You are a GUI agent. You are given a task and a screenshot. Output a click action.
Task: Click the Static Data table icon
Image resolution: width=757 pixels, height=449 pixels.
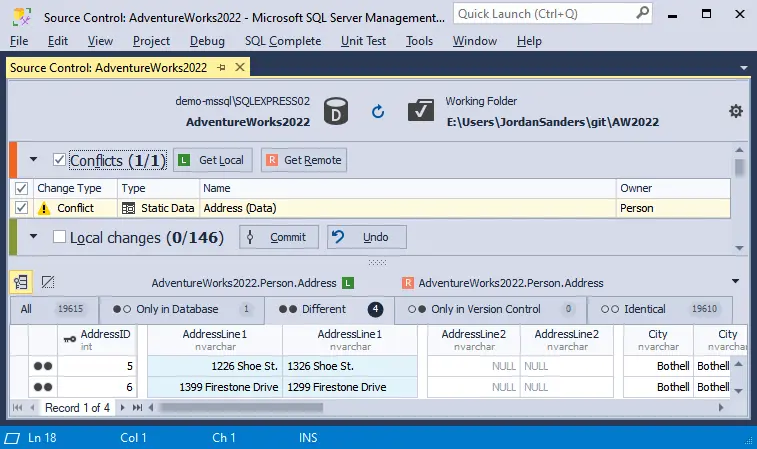click(x=128, y=209)
